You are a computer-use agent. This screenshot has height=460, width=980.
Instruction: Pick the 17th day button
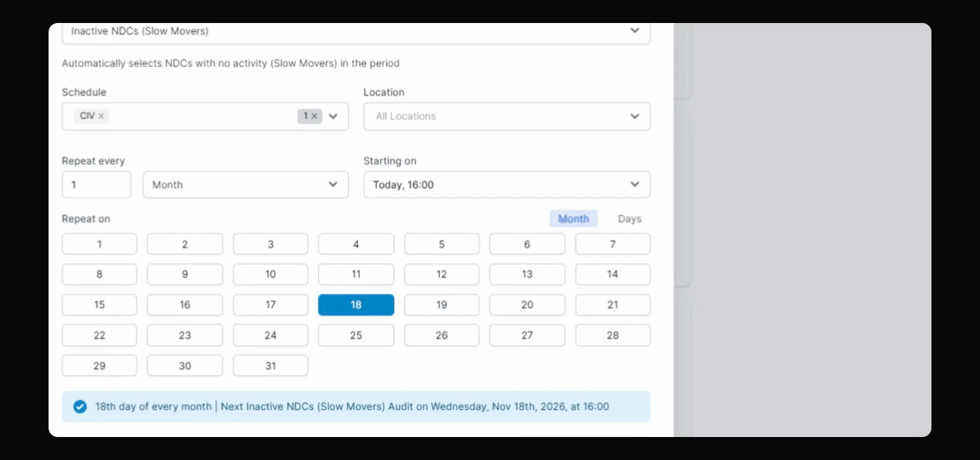tap(270, 305)
